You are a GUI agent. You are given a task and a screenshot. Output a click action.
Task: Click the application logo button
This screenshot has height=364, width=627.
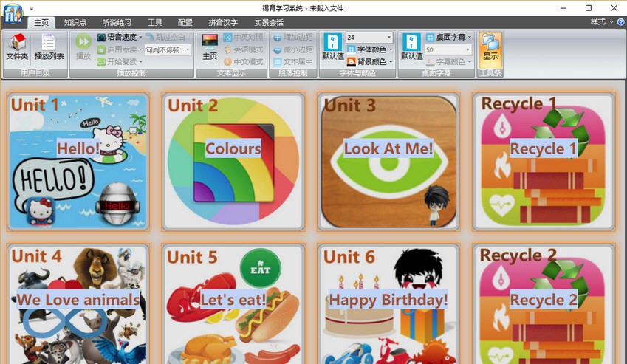tap(13, 13)
